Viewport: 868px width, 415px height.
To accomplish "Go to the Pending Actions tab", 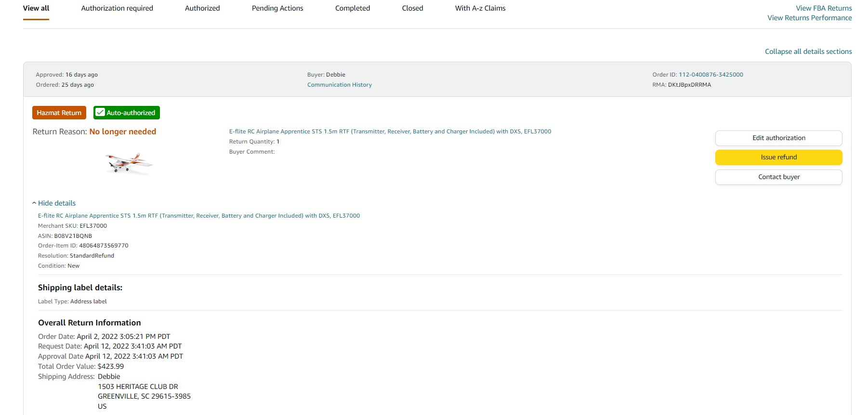I will coord(277,8).
